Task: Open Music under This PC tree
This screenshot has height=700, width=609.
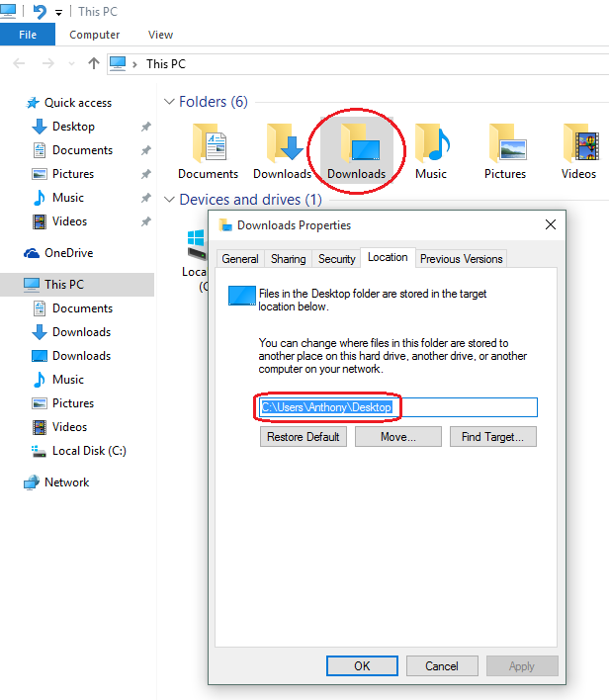Action: tap(68, 380)
